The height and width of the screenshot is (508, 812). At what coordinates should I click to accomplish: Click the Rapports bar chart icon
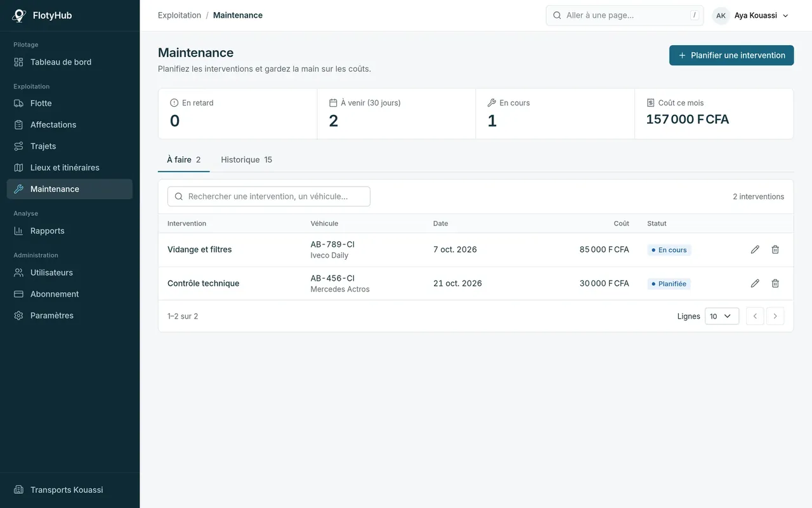18,231
